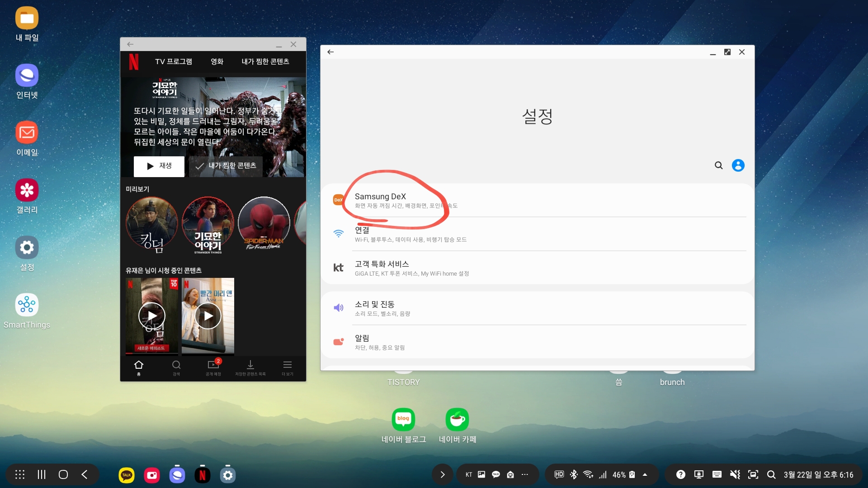Screen dimensions: 868x488
Task: Open the Email desktop app
Action: 27,132
